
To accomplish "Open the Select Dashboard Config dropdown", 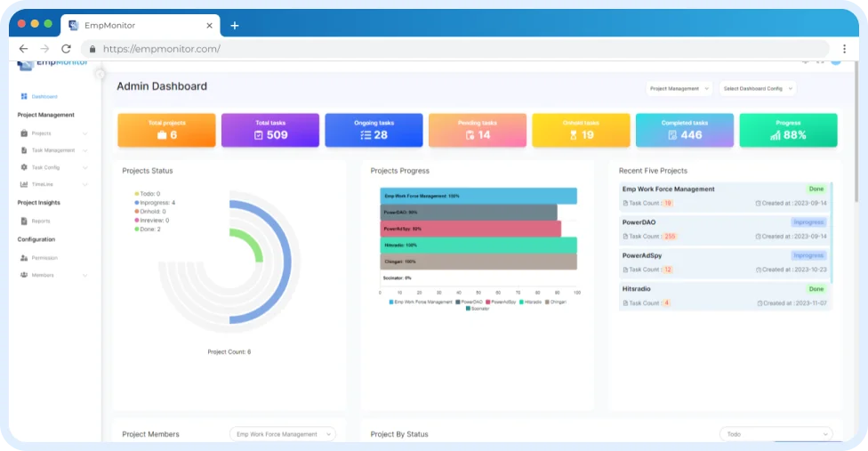I will tap(757, 88).
